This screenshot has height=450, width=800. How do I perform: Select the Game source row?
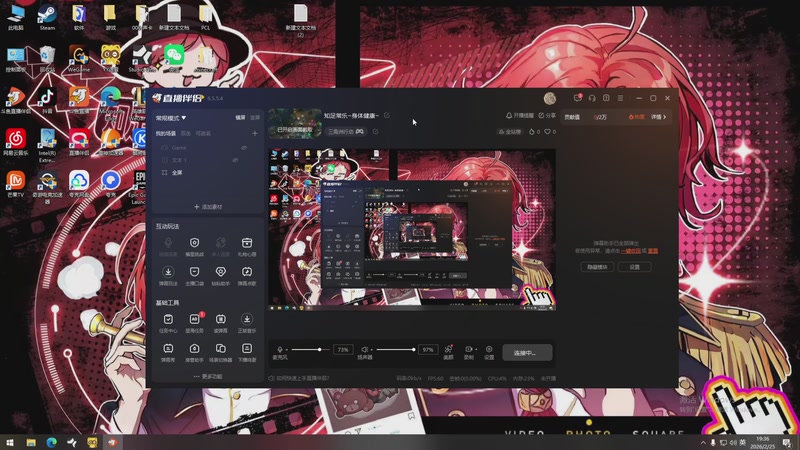point(208,147)
